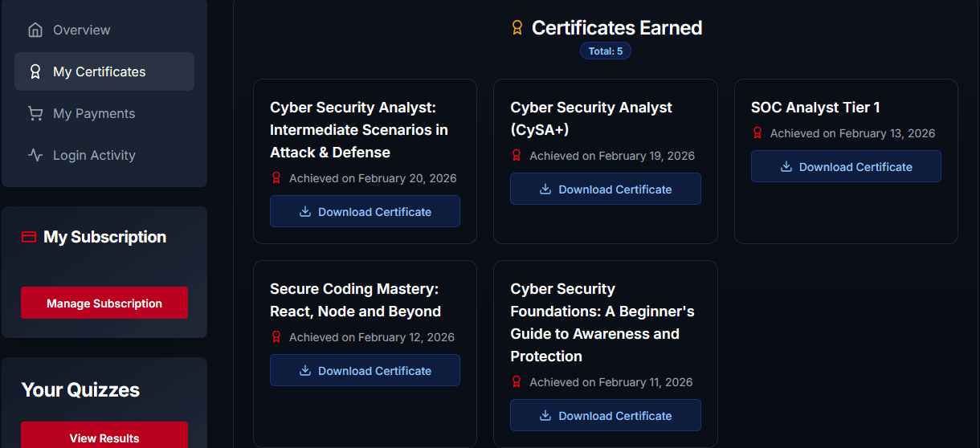Select My Certificates in the sidebar

click(104, 71)
